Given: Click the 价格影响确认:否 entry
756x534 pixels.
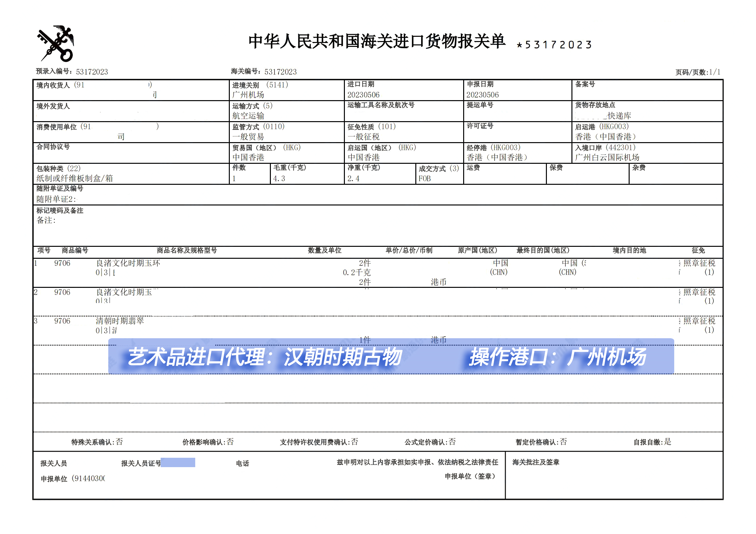Looking at the screenshot, I should pos(208,442).
